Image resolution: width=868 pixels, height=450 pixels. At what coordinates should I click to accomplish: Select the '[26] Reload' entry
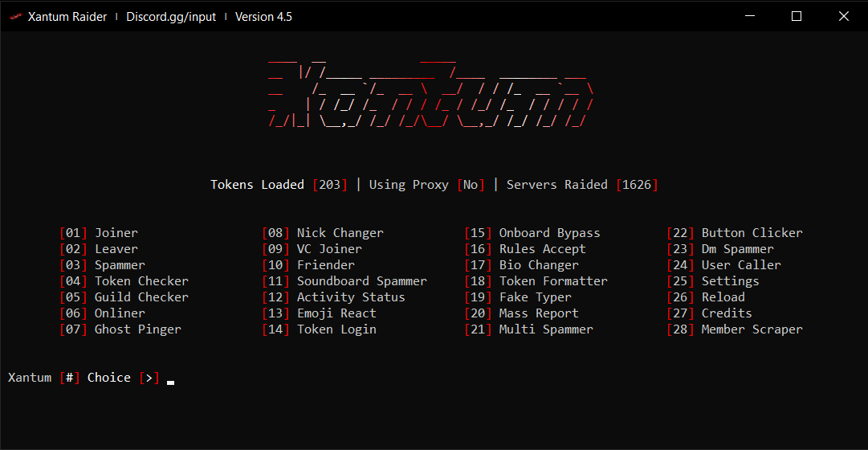tap(706, 297)
